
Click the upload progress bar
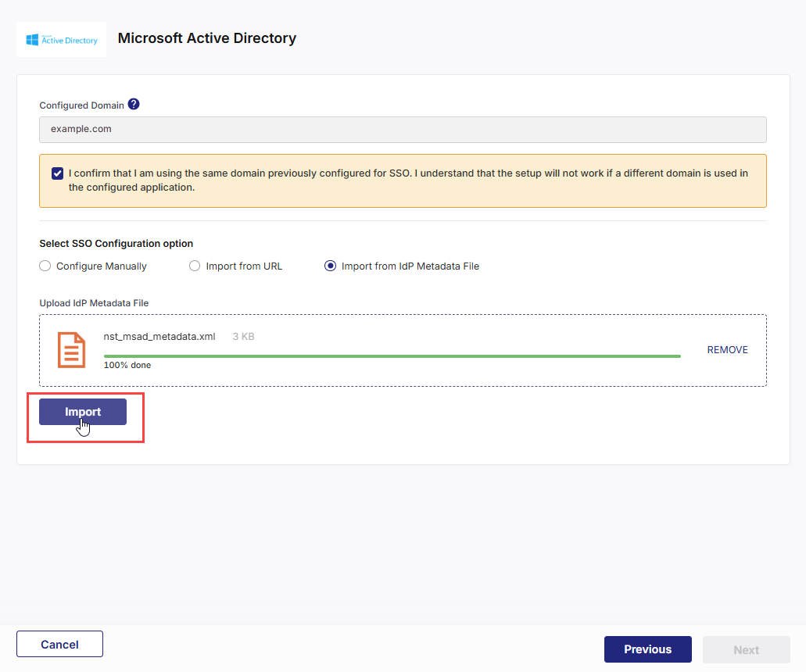tap(391, 356)
